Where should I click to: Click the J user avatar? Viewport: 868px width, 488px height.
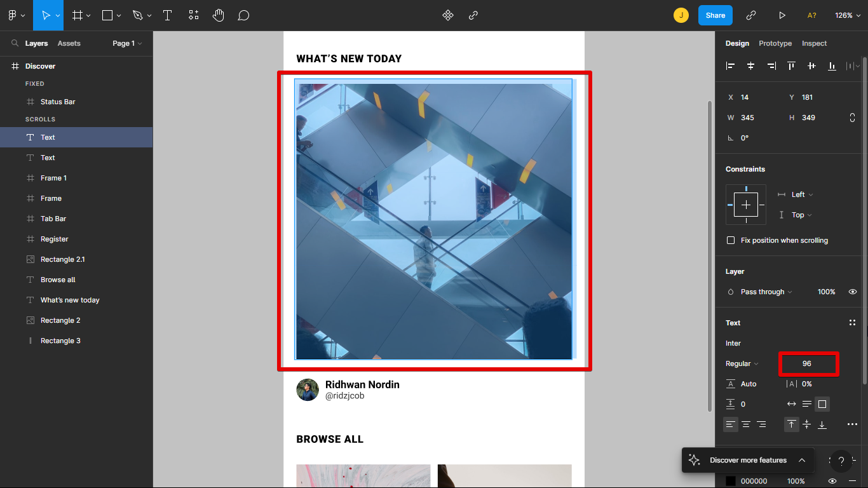click(x=681, y=15)
